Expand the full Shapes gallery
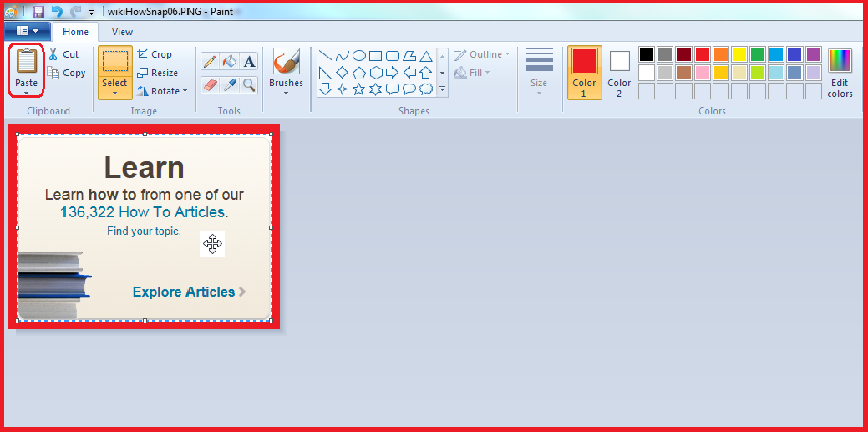Image resolution: width=868 pixels, height=432 pixels. click(x=442, y=89)
